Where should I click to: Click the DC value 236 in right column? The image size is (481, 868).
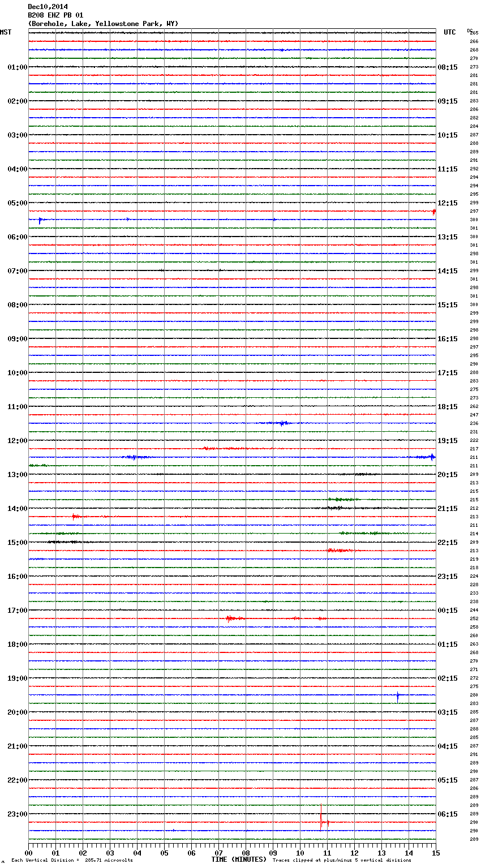pos(474,423)
